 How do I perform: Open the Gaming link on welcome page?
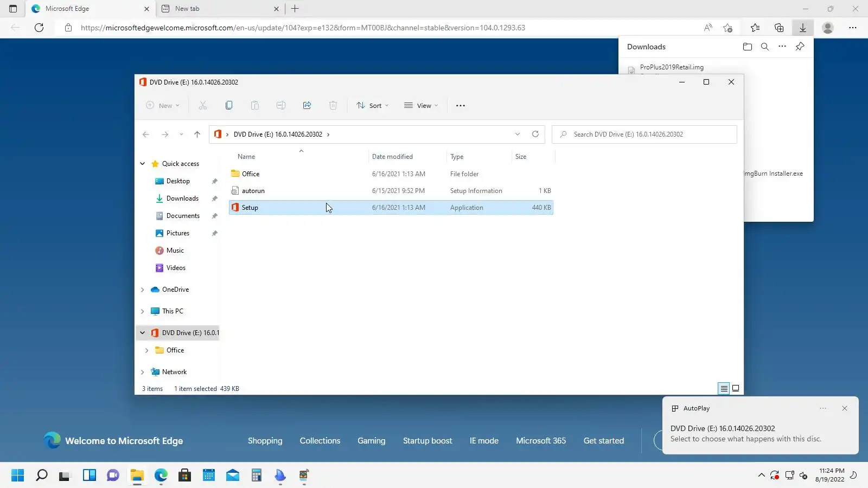click(x=372, y=441)
